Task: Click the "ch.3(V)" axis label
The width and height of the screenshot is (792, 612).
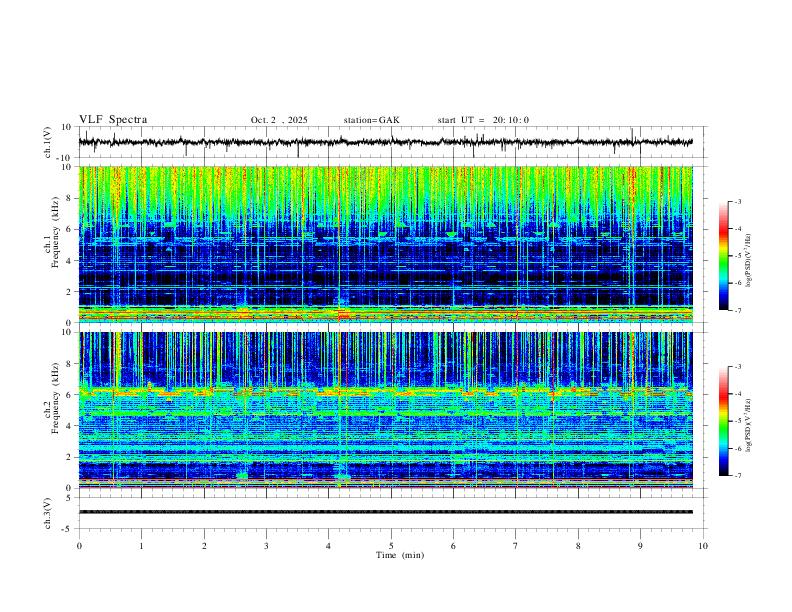Action: [x=48, y=513]
